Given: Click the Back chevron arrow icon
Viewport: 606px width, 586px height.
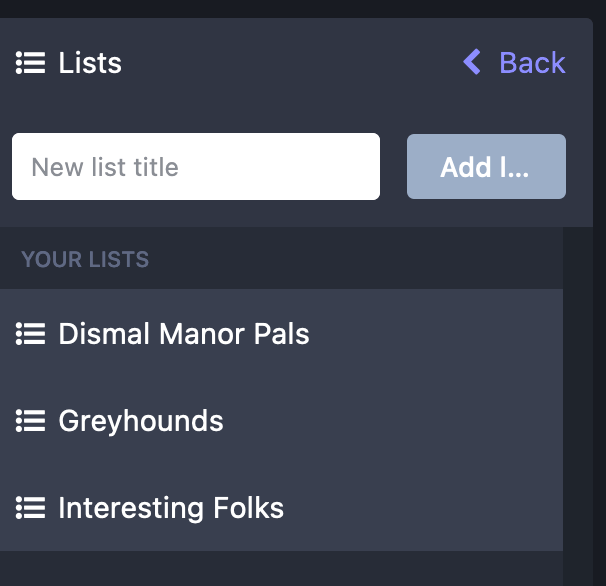Looking at the screenshot, I should coord(473,63).
